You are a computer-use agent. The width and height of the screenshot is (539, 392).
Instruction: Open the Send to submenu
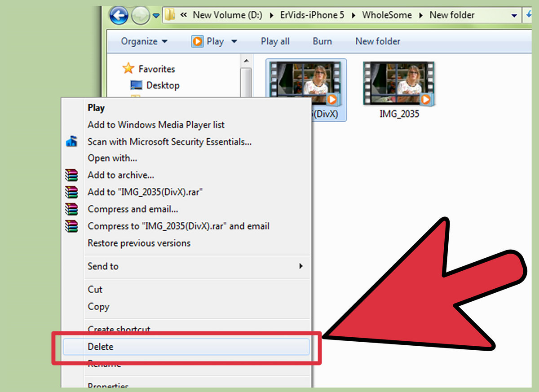pos(103,266)
